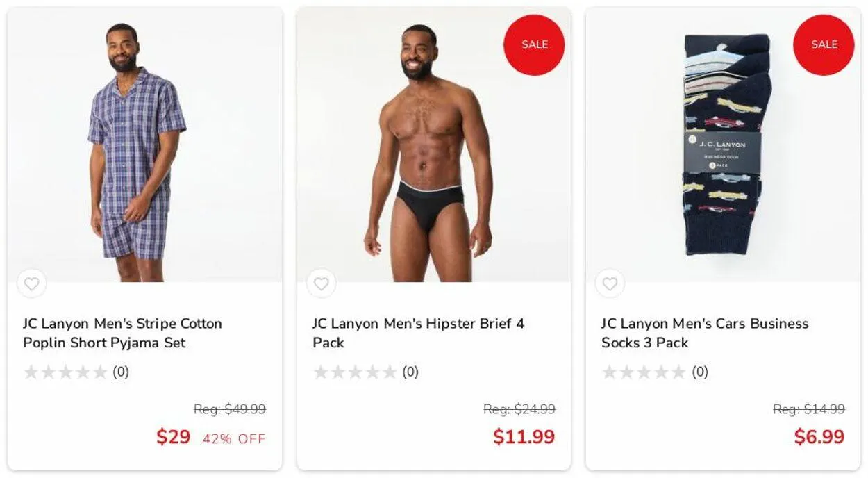The height and width of the screenshot is (478, 868).
Task: Open the Stripe Cotton Poplin Pyjama Set title
Action: tap(122, 333)
